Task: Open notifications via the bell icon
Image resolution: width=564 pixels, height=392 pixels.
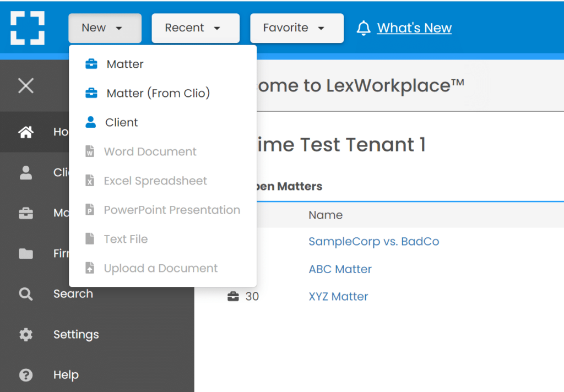Action: point(364,28)
